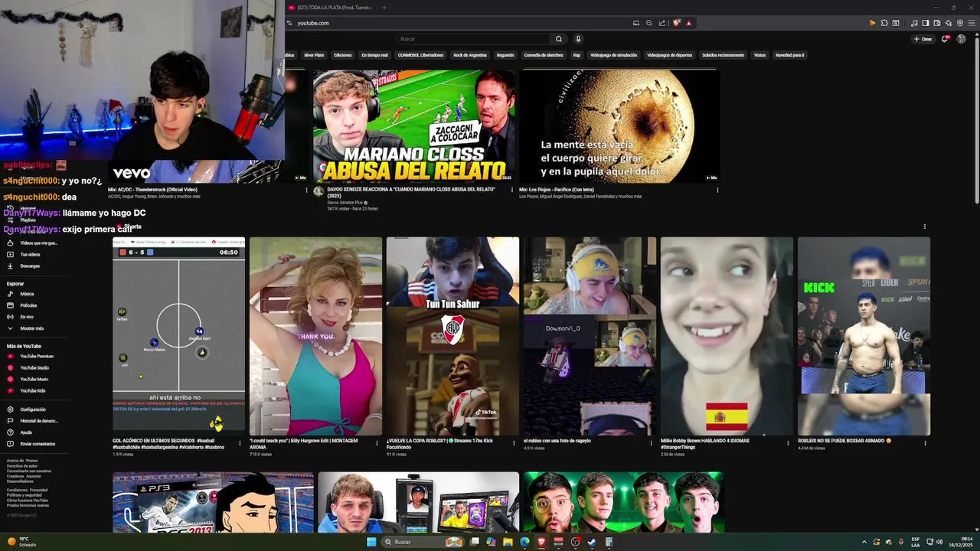
Task: Open el rubius Dowsonxi short
Action: pyautogui.click(x=590, y=336)
